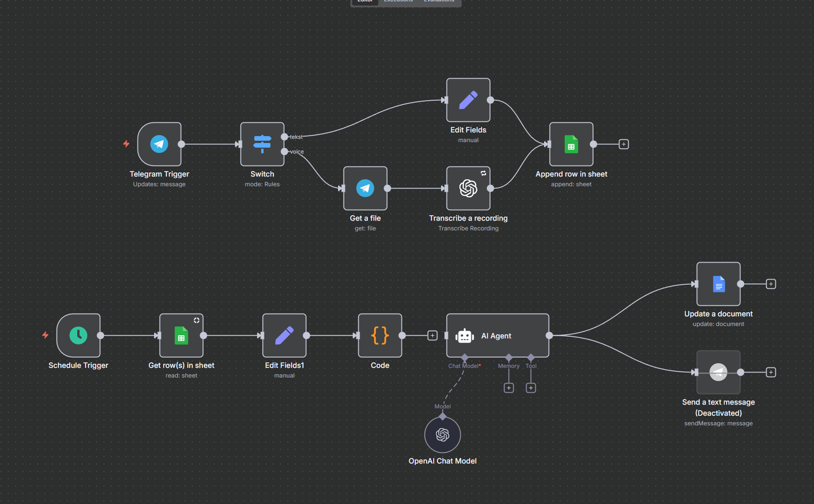The image size is (814, 504).
Task: Open the Transcribe a recording node
Action: (468, 188)
